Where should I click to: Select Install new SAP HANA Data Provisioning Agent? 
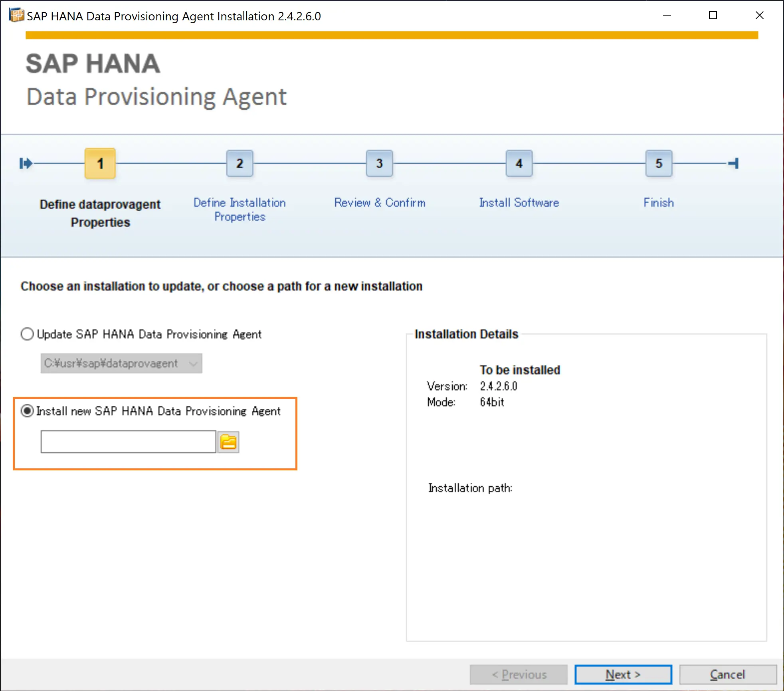[27, 411]
